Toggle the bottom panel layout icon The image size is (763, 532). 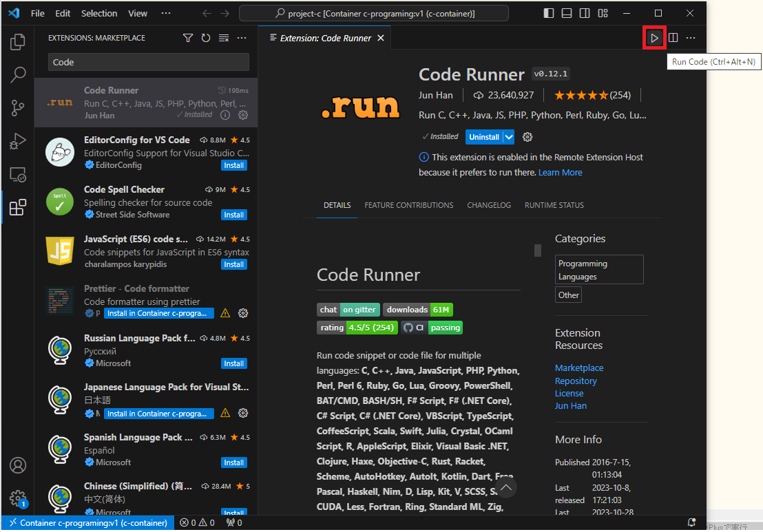click(x=567, y=13)
